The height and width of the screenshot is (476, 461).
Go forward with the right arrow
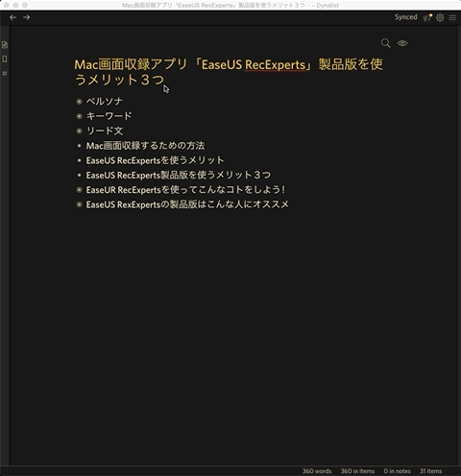click(x=27, y=17)
